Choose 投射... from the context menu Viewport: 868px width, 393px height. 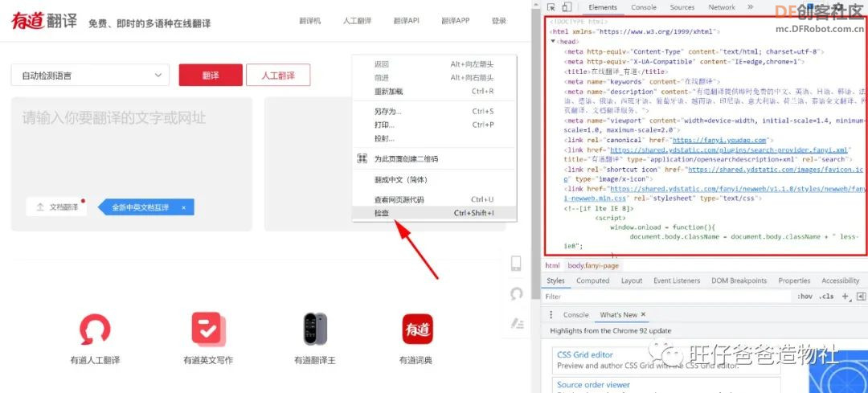click(x=435, y=138)
